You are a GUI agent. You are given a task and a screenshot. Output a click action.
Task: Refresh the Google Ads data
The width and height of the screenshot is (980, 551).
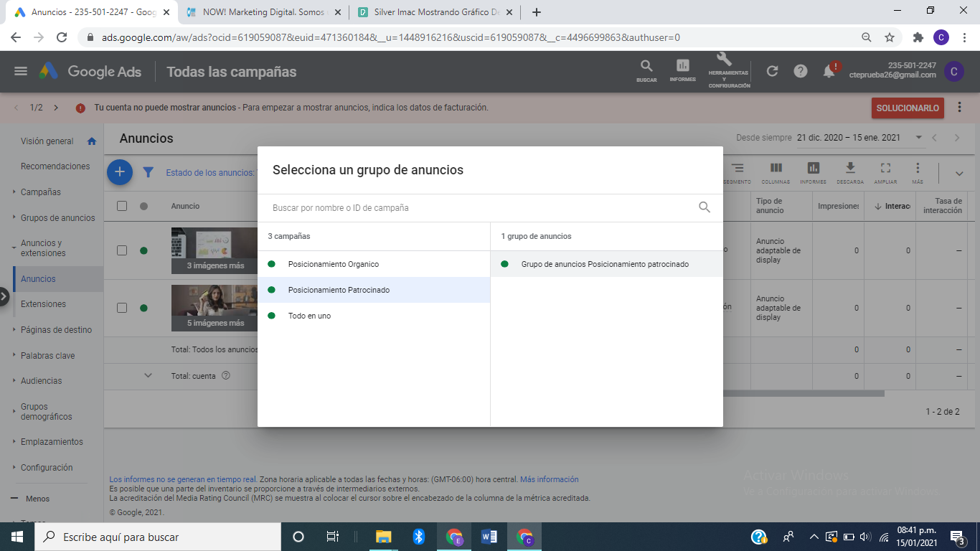pyautogui.click(x=772, y=71)
